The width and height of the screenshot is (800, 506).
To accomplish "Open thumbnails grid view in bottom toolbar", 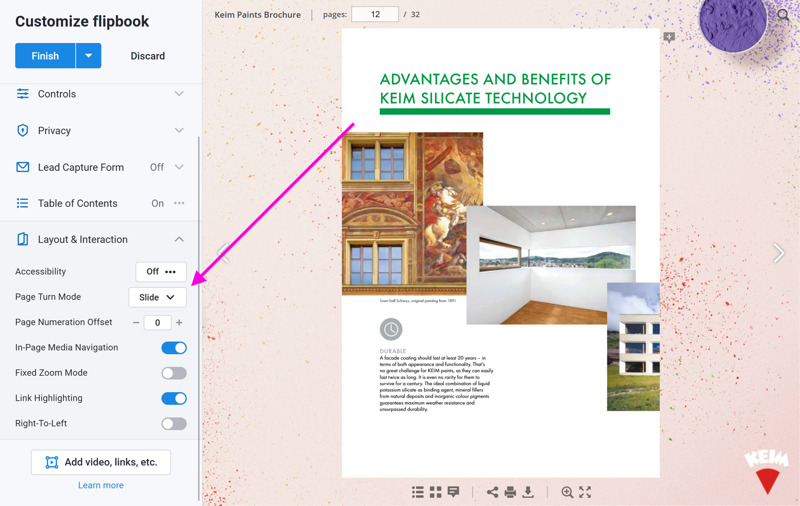I will (x=436, y=492).
